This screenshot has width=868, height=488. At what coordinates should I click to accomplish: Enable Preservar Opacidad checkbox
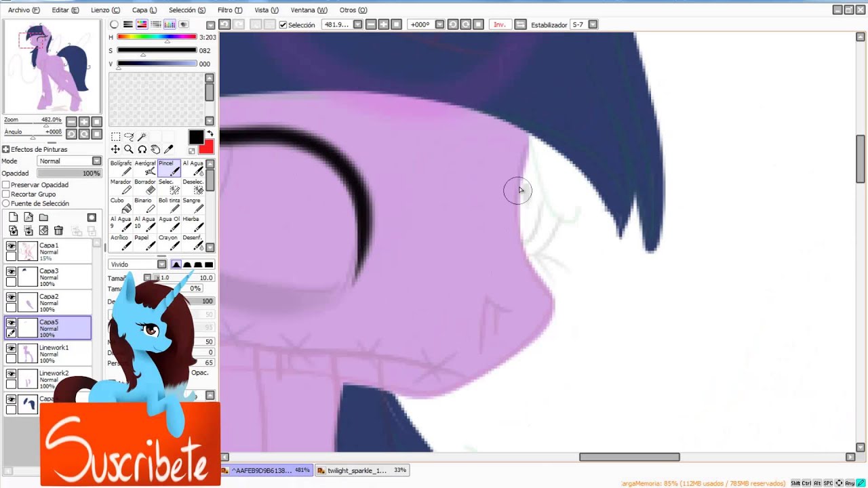[6, 185]
